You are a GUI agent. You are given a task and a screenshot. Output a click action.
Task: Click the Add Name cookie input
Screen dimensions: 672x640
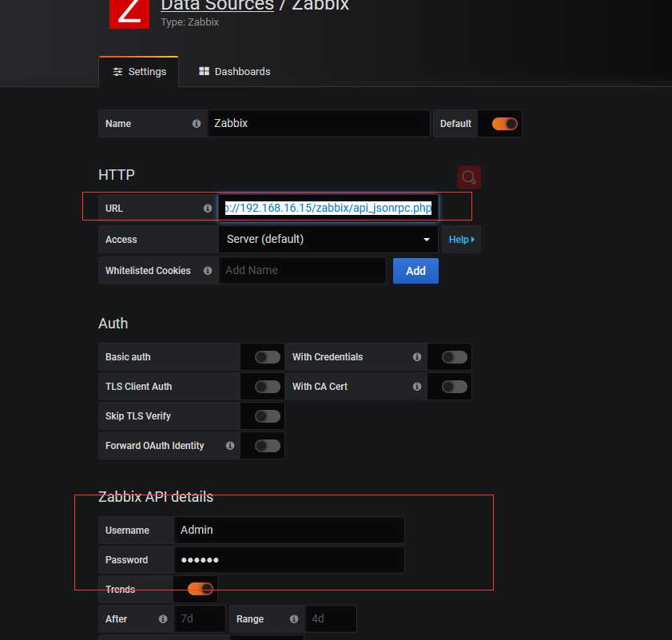coord(302,271)
